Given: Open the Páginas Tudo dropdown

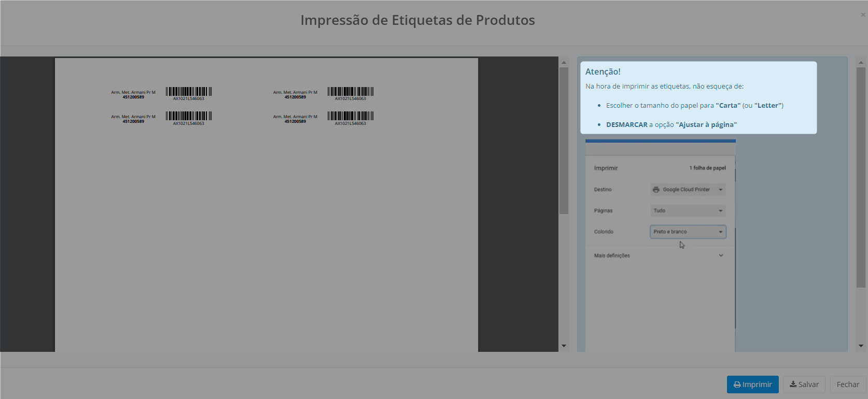Looking at the screenshot, I should (688, 211).
